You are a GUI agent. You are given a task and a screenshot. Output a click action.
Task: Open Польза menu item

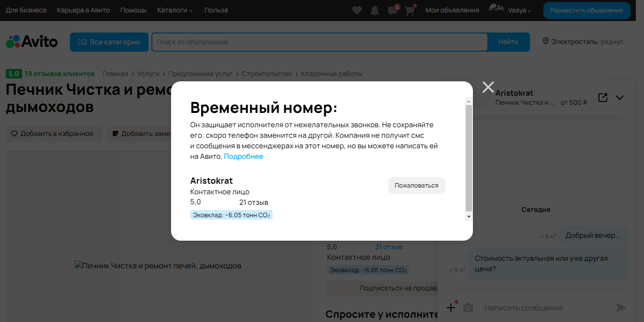coord(216,10)
